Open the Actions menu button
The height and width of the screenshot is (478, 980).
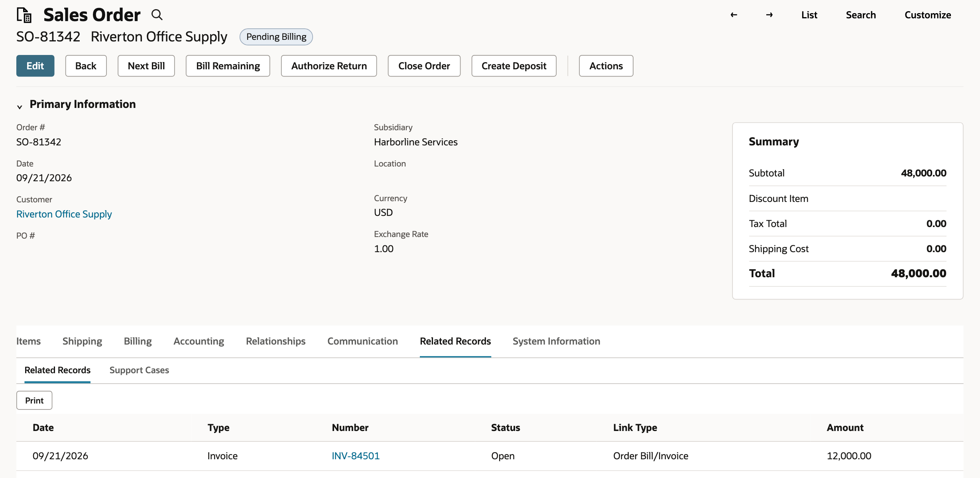[x=606, y=66]
